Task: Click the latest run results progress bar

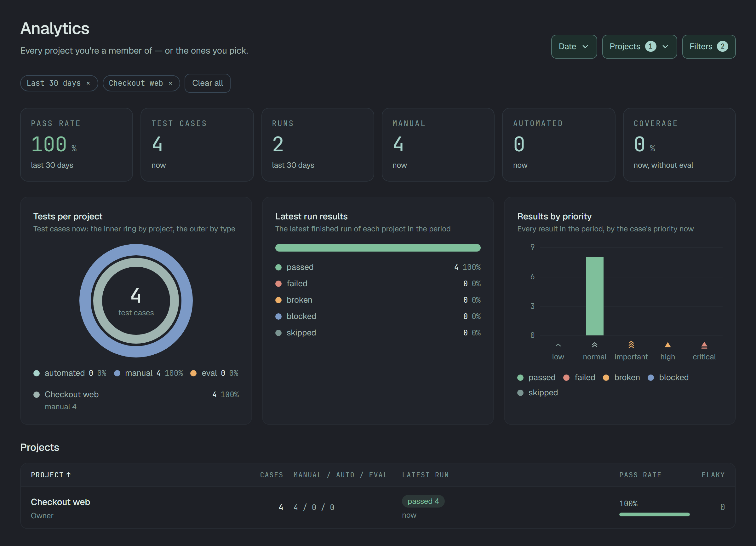Action: point(378,247)
